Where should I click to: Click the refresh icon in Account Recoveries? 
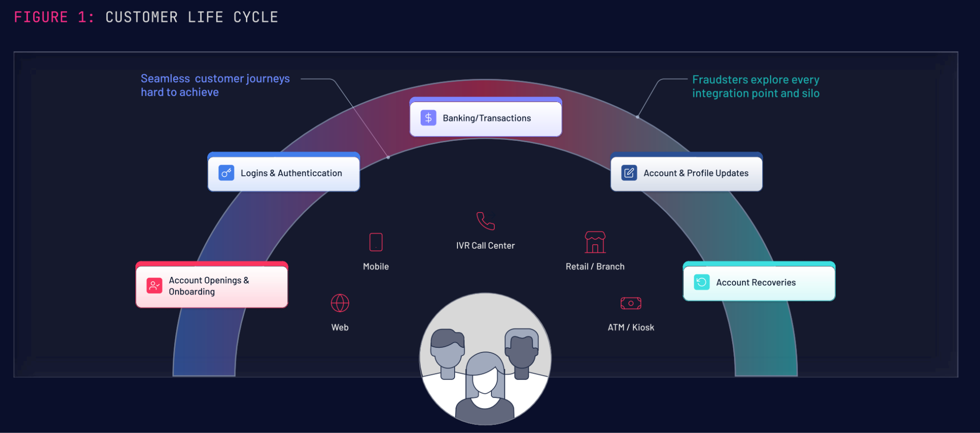702,282
